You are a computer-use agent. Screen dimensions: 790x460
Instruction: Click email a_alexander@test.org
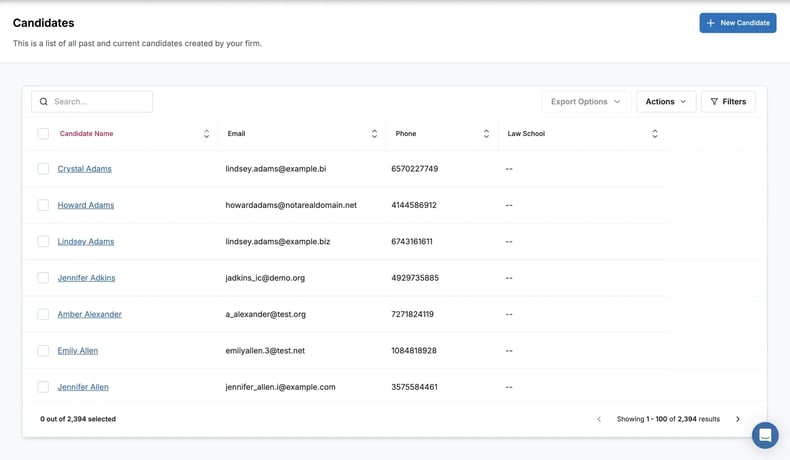coord(266,314)
